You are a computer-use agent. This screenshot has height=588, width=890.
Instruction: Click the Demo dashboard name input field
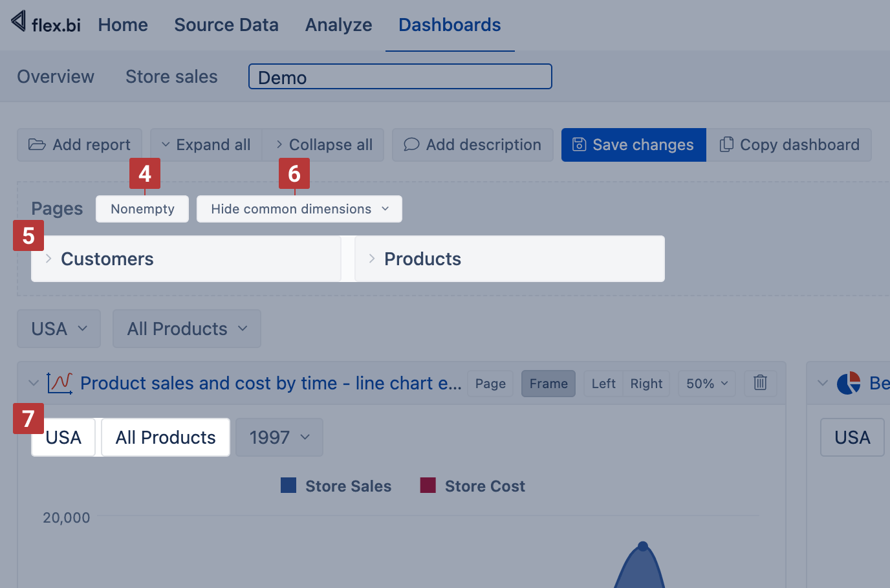coord(400,77)
